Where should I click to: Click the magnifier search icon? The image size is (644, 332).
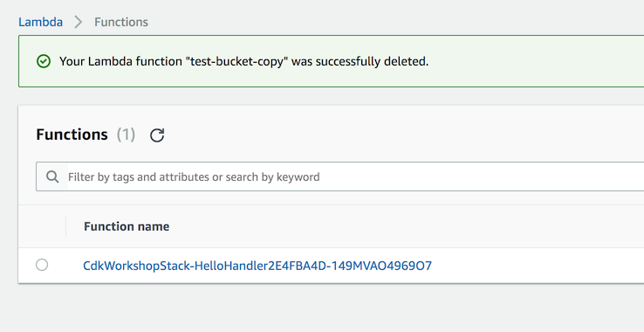click(52, 176)
